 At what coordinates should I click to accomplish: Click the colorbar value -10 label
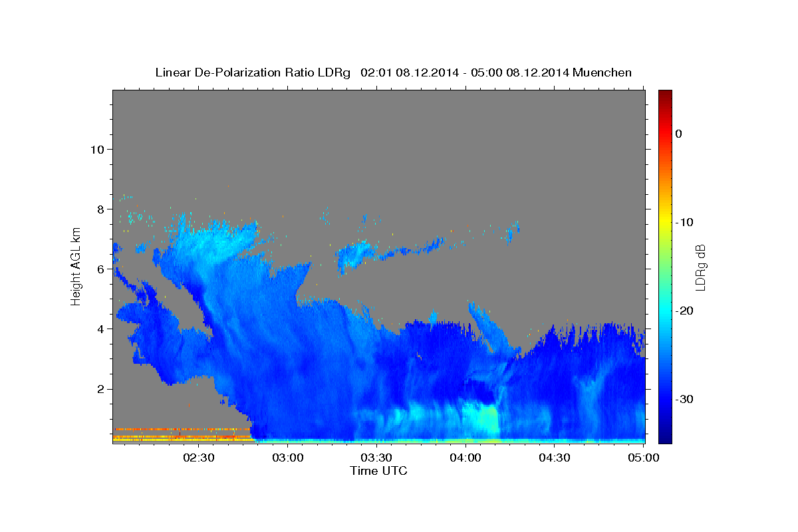[684, 222]
